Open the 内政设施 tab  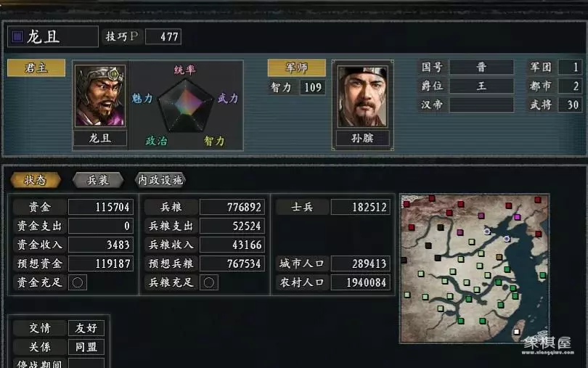(160, 180)
